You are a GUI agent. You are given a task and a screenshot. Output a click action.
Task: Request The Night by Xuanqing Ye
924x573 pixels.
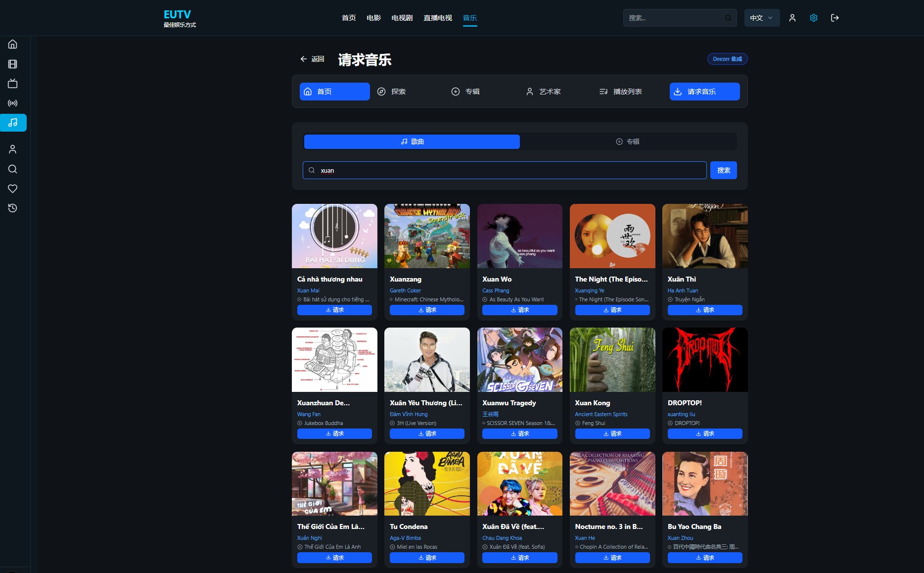[x=612, y=310]
